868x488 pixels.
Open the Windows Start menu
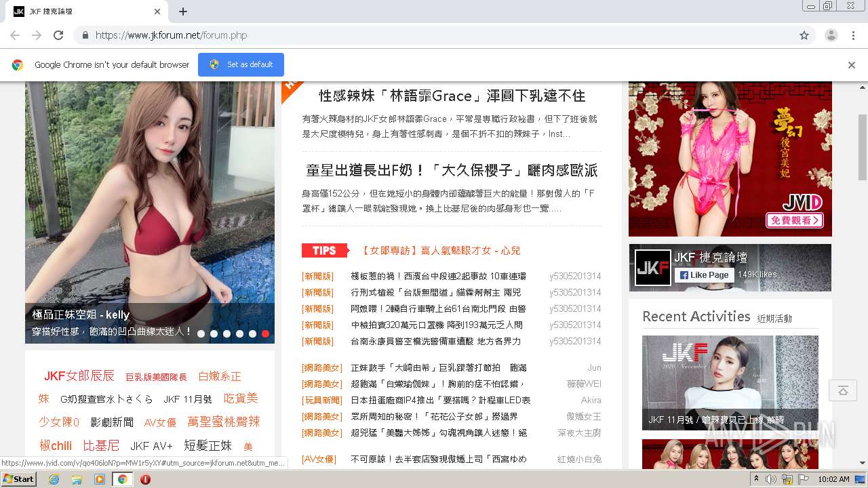coord(19,479)
